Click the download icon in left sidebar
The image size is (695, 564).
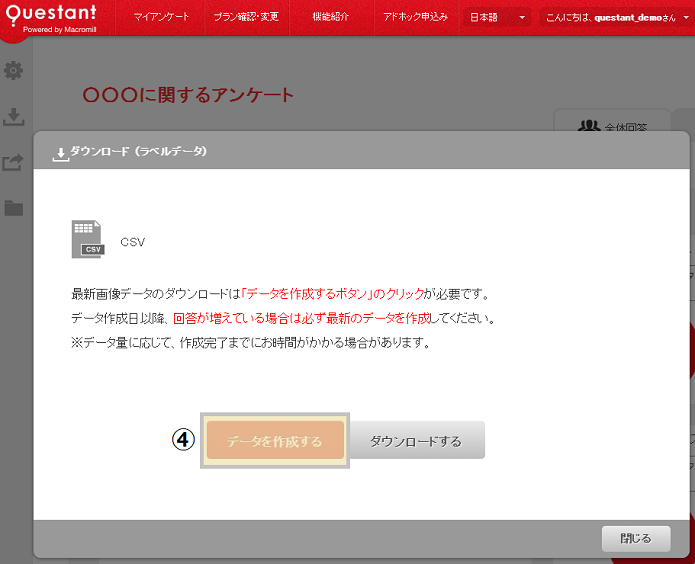coord(14,117)
